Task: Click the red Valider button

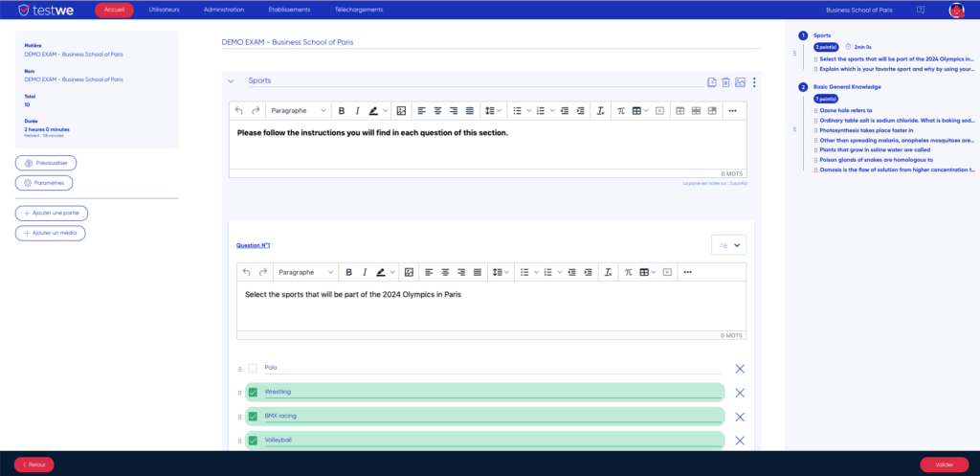Action: pos(943,464)
